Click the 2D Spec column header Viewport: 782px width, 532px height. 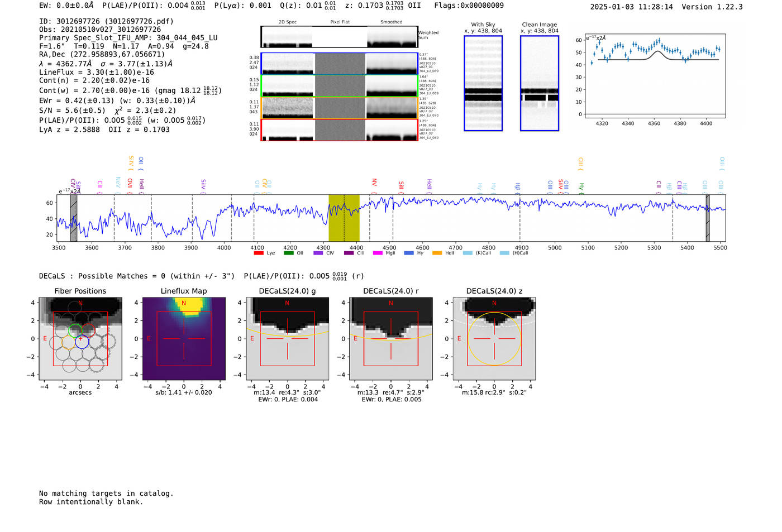(x=288, y=22)
